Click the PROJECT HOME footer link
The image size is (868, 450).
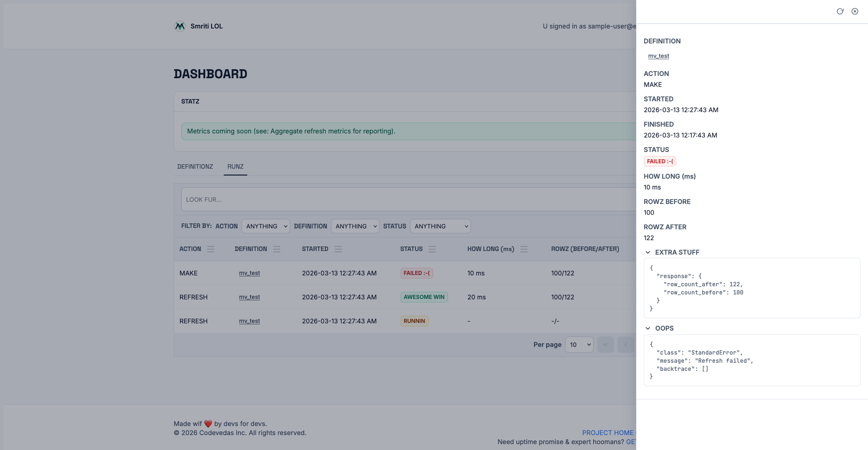pos(608,433)
